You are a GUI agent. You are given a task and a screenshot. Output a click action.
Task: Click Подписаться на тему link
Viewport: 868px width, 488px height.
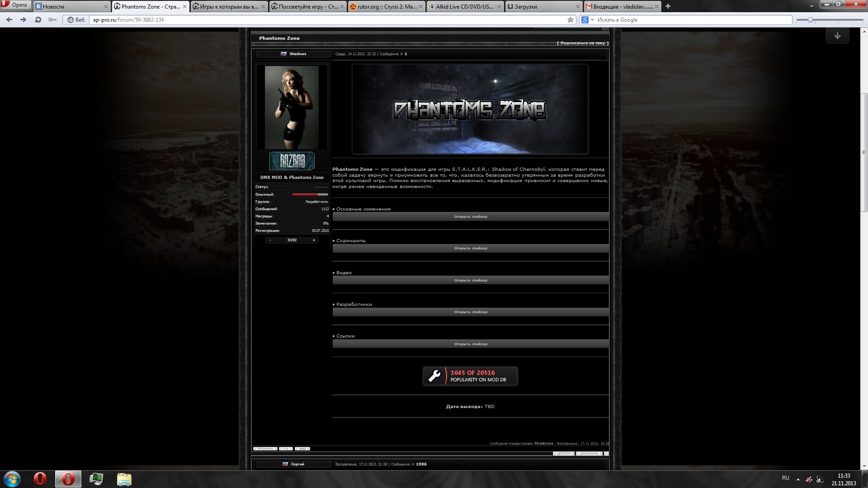click(x=583, y=43)
